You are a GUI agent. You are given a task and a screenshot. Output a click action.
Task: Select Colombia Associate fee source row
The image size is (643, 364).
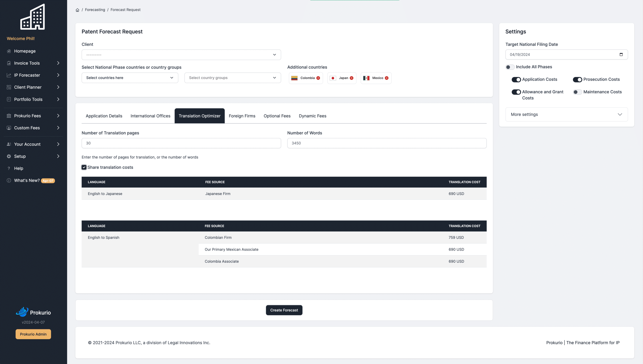(342, 261)
